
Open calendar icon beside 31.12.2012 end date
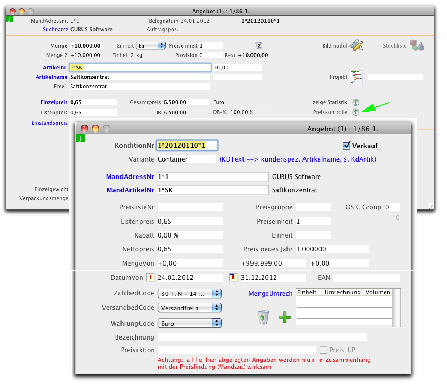(233, 277)
